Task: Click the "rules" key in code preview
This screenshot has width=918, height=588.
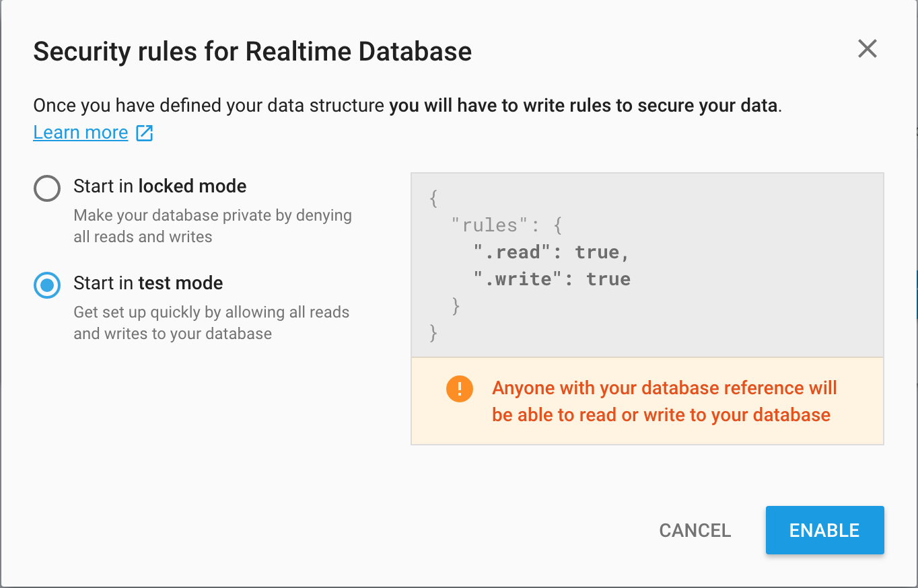Action: point(489,225)
